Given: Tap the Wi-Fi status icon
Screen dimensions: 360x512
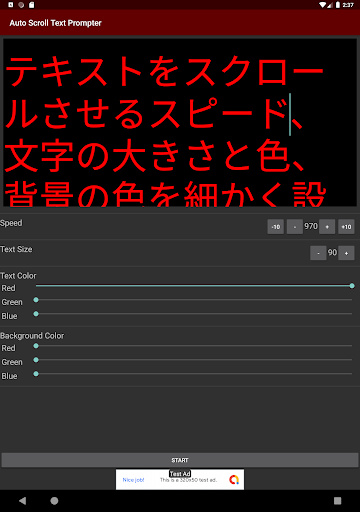Looking at the screenshot, I should click(322, 5).
